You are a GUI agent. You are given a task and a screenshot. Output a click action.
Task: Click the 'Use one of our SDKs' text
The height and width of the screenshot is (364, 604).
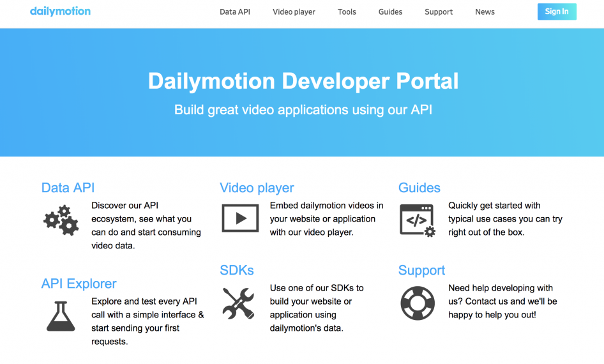[317, 308]
